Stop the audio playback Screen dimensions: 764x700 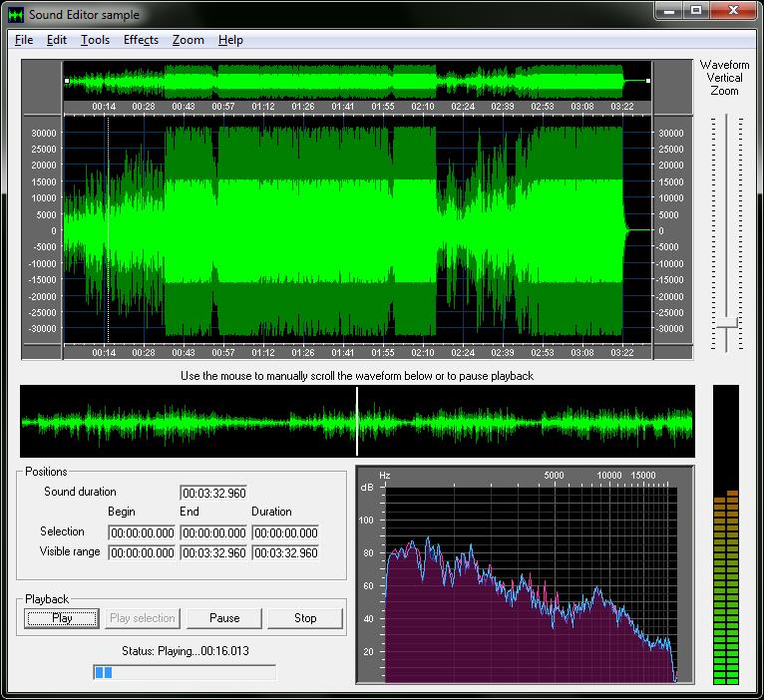305,618
